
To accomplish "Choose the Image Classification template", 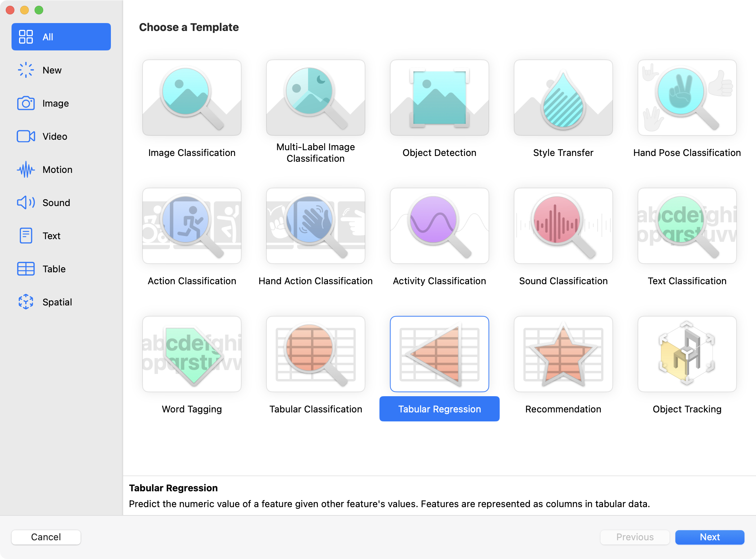I will point(192,98).
